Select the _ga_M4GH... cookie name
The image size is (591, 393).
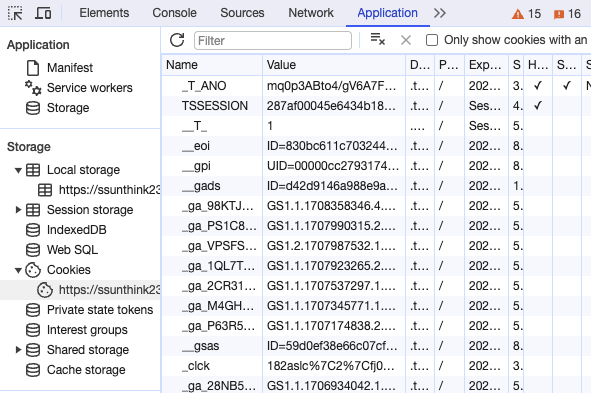(x=217, y=306)
